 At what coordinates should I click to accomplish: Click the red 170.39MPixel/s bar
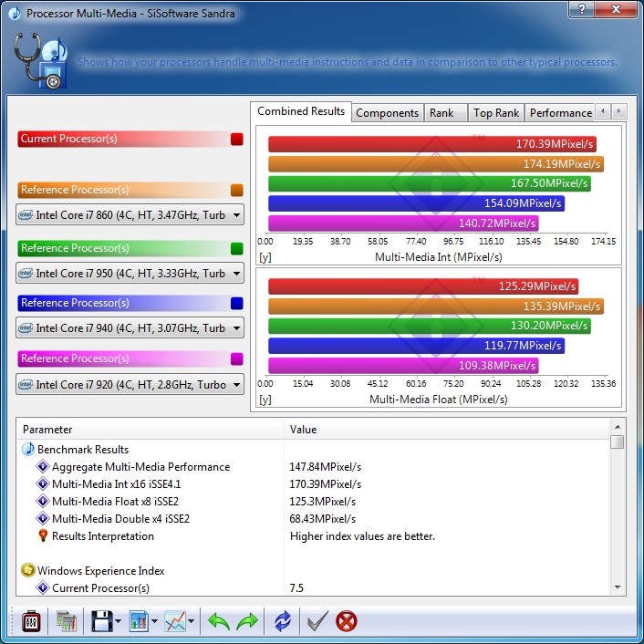tap(432, 144)
